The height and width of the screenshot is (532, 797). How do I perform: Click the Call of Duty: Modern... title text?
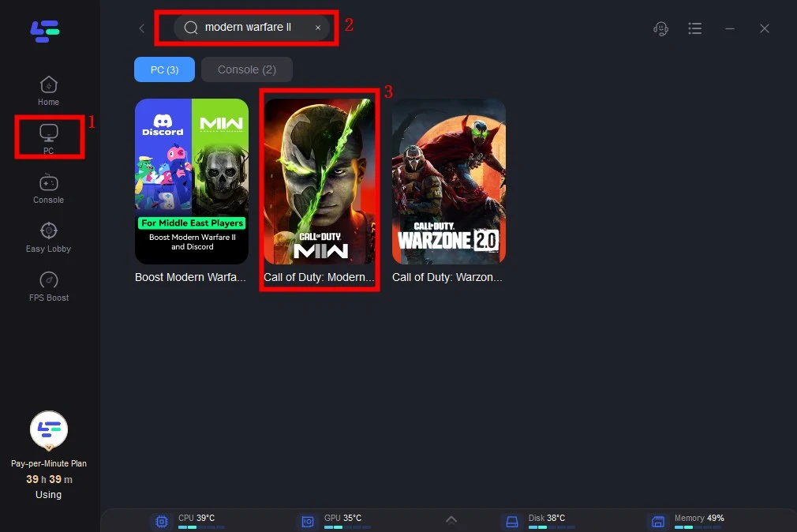(319, 277)
